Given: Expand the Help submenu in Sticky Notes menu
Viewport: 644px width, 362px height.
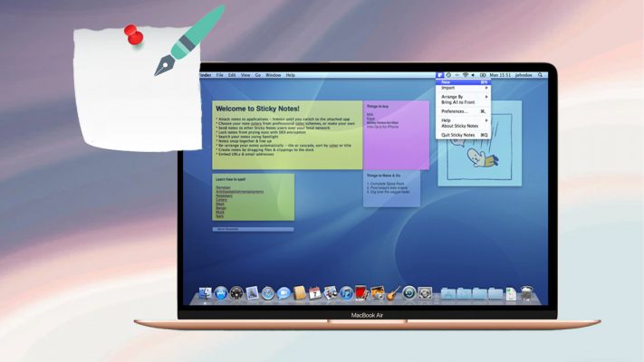Looking at the screenshot, I should pyautogui.click(x=463, y=120).
